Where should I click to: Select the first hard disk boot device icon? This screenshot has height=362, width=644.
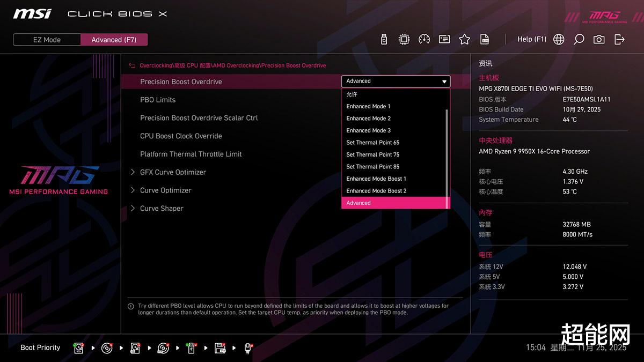pos(79,348)
